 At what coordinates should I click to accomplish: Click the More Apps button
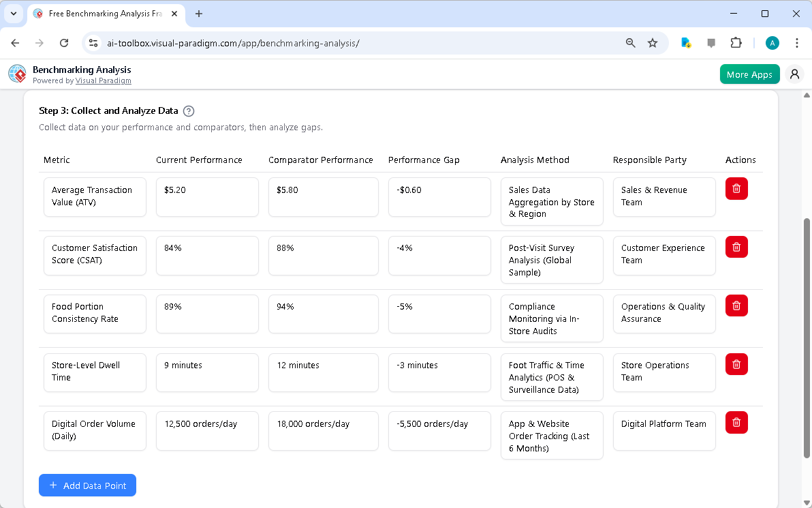point(749,74)
